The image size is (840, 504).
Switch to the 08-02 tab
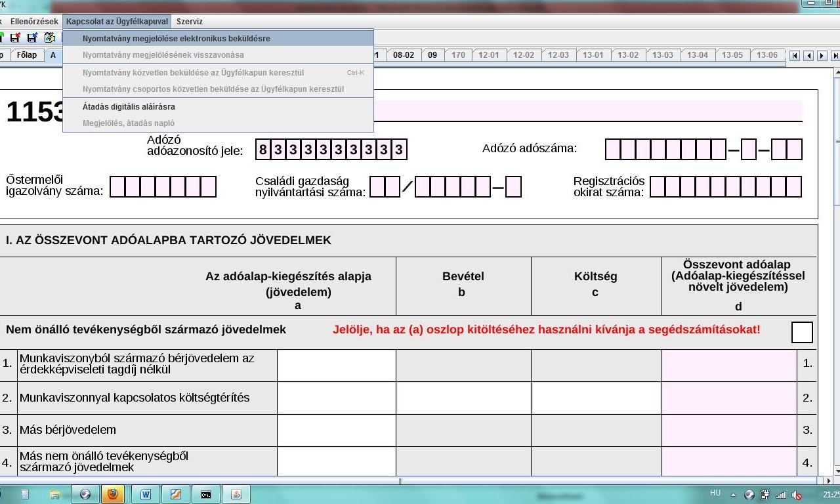pos(404,55)
